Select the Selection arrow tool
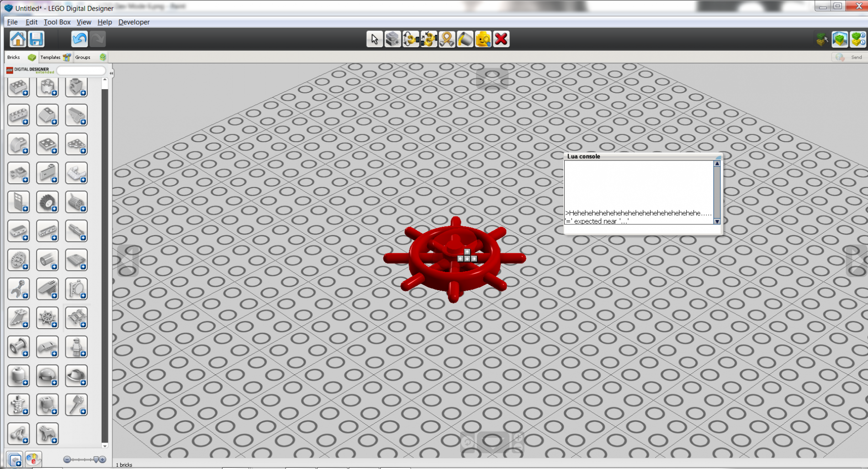 [x=374, y=39]
